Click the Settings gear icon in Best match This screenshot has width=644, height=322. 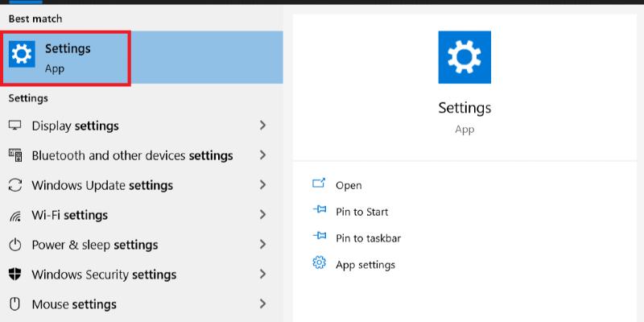click(22, 54)
